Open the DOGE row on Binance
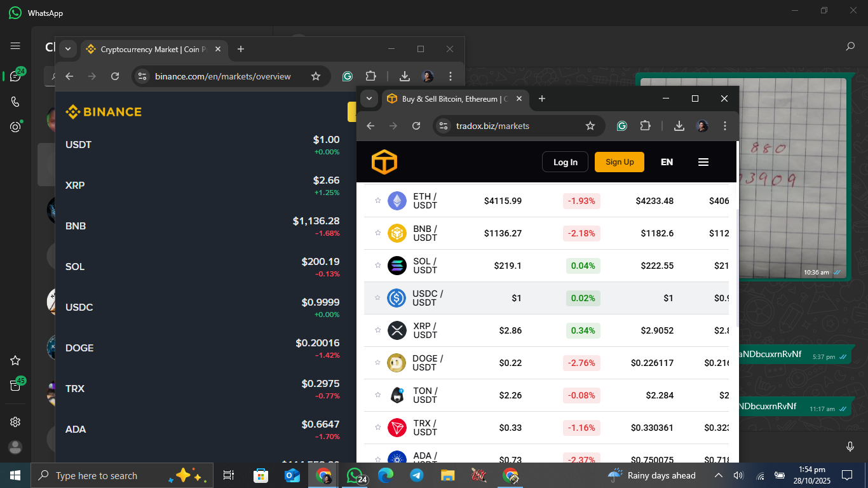 coord(203,348)
